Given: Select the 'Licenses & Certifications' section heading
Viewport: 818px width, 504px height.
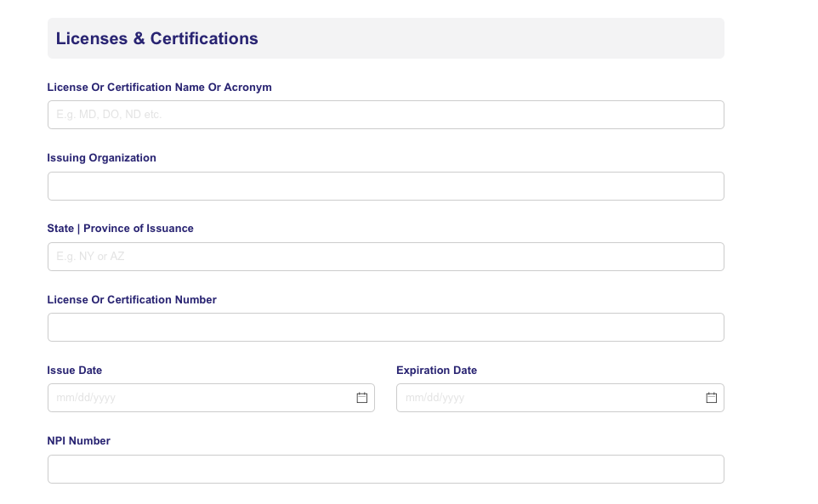Looking at the screenshot, I should 156,38.
